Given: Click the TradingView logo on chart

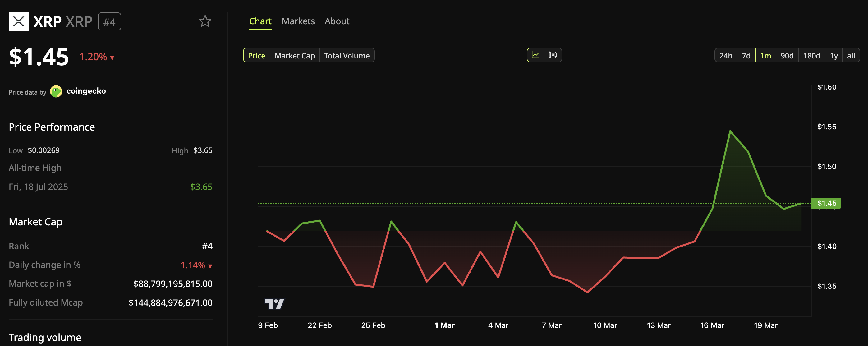Looking at the screenshot, I should [x=274, y=304].
